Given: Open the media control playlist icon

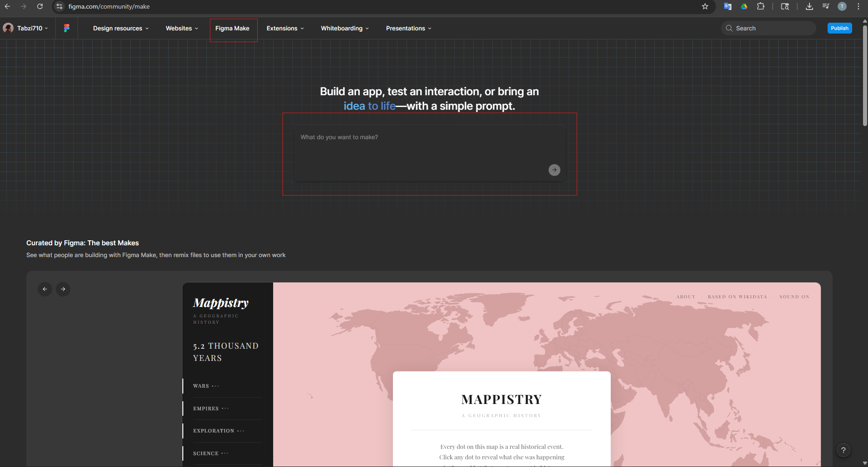Looking at the screenshot, I should (826, 6).
